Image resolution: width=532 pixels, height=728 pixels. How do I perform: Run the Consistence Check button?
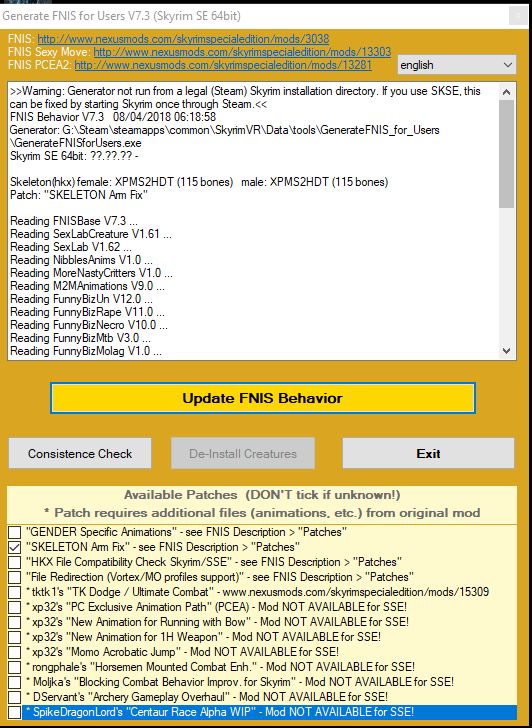[x=80, y=454]
